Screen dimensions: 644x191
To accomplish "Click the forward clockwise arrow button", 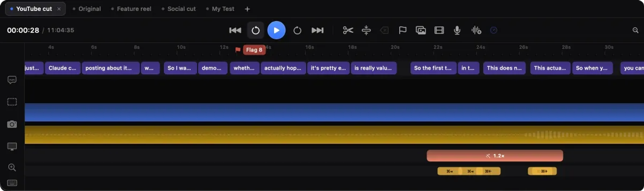I will pos(297,30).
